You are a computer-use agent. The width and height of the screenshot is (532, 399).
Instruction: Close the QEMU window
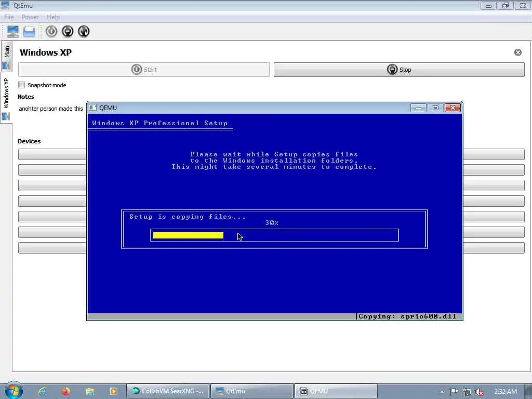pyautogui.click(x=453, y=108)
